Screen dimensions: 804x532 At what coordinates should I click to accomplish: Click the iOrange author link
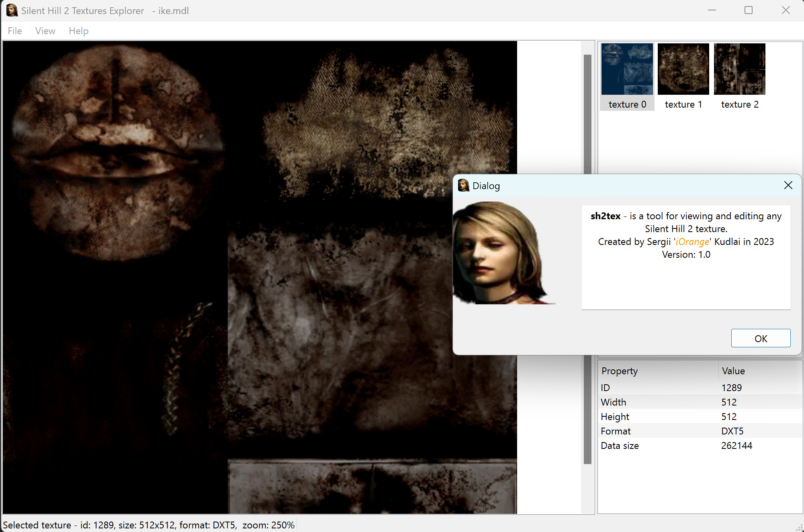point(692,242)
